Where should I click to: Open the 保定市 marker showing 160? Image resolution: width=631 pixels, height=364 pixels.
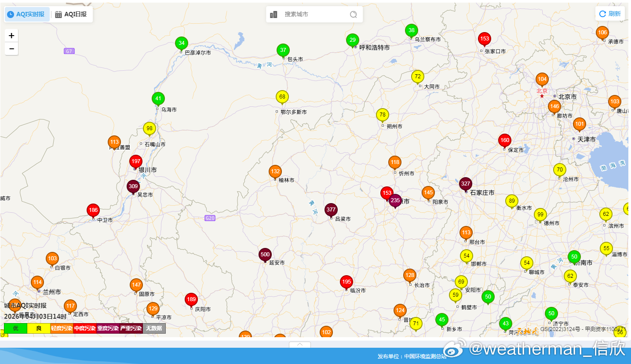(x=505, y=141)
